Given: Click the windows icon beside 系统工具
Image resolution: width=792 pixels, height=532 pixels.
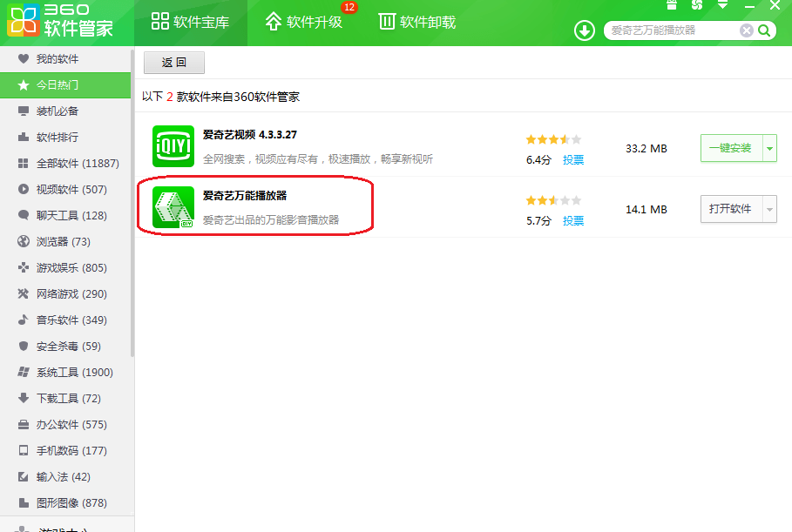Looking at the screenshot, I should tap(24, 372).
